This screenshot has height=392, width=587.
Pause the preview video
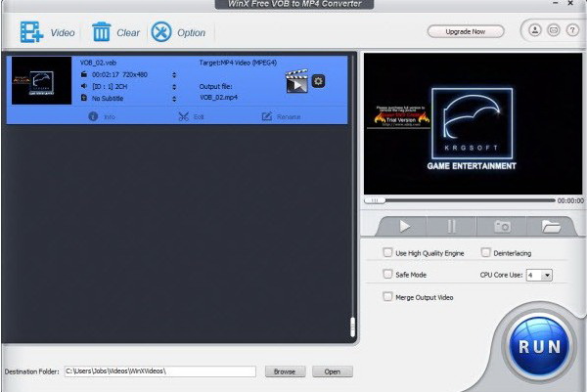click(x=452, y=226)
